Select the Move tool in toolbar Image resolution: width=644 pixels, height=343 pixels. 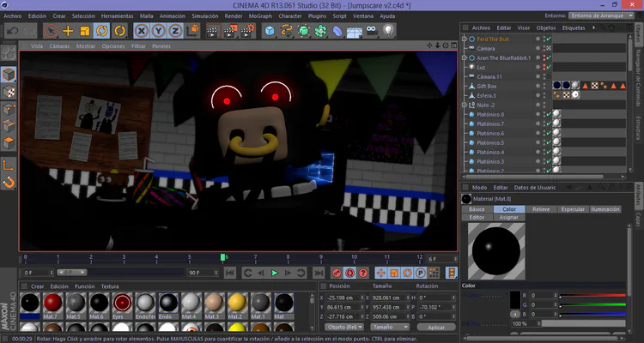(68, 31)
